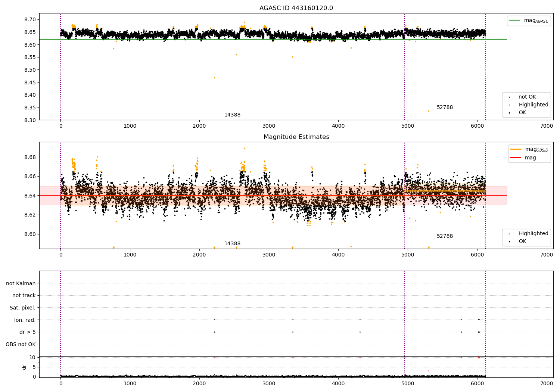The image size is (560, 392).
Task: Click the 8.62 y-axis tick label
Action: pos(30,215)
